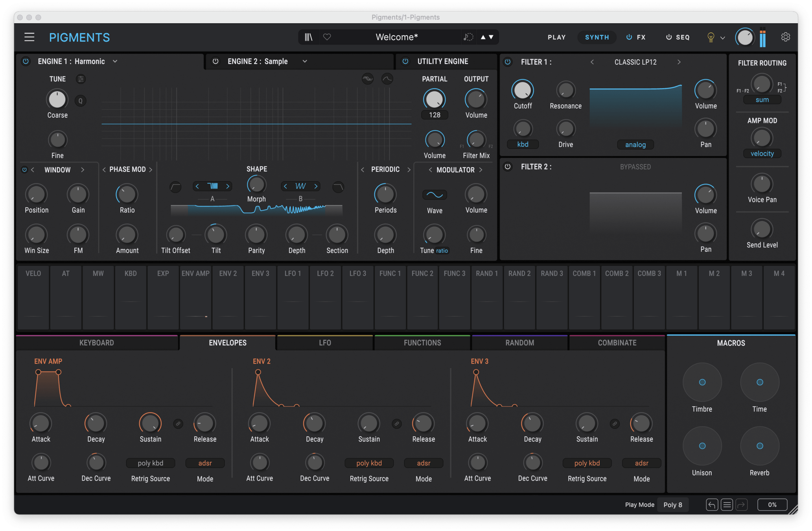Click the sound design tips lightbulb icon
Viewport: 812px width, 531px height.
pyautogui.click(x=711, y=37)
